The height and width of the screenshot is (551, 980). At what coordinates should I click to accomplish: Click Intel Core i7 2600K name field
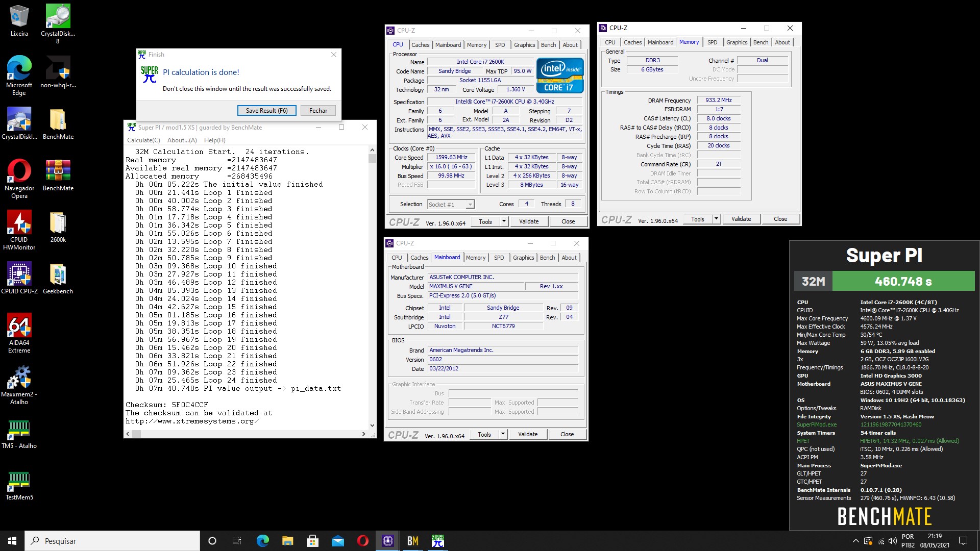(480, 62)
